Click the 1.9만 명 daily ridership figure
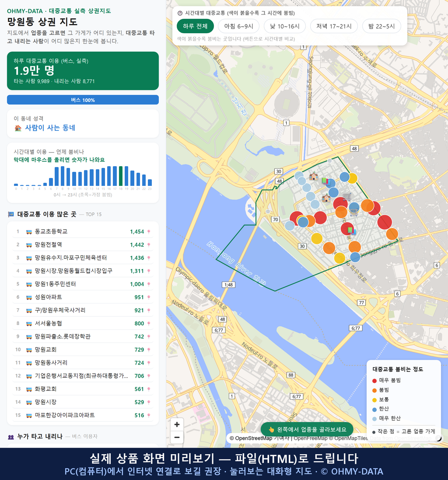Image resolution: width=448 pixels, height=480 pixels. [34, 71]
